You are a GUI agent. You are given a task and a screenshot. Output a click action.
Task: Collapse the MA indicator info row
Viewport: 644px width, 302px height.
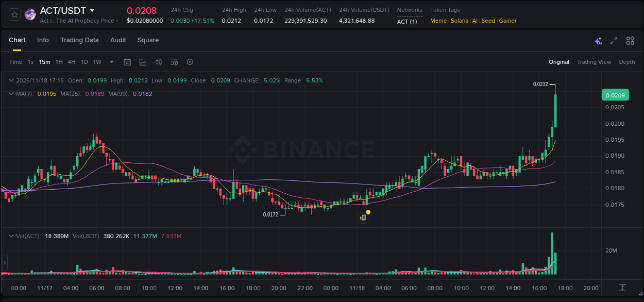point(11,94)
